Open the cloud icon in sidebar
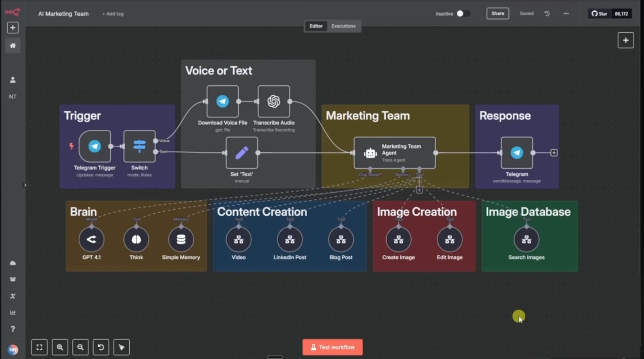Viewport: 644px width, 359px height. [12, 263]
